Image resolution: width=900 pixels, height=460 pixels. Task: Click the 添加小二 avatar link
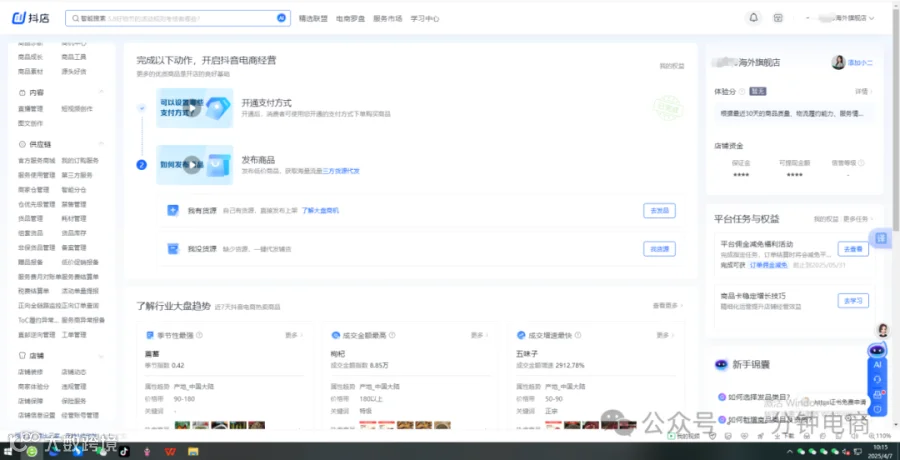[x=852, y=63]
